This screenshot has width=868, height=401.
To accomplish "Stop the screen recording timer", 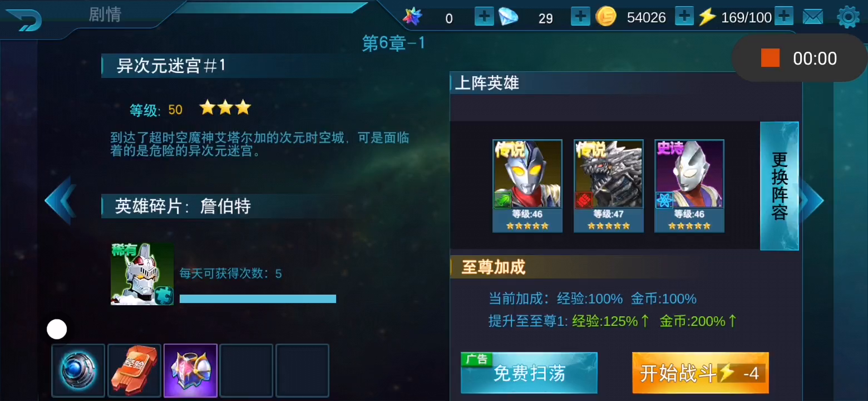I will (x=771, y=58).
